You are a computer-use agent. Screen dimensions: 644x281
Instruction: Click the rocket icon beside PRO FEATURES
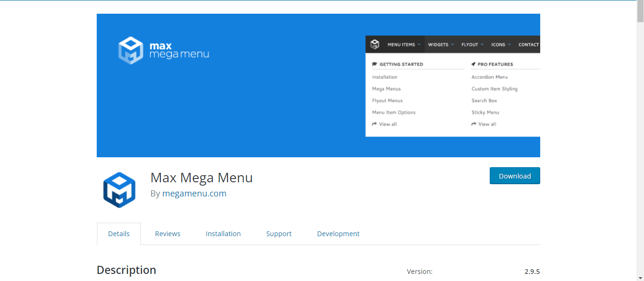[x=473, y=64]
